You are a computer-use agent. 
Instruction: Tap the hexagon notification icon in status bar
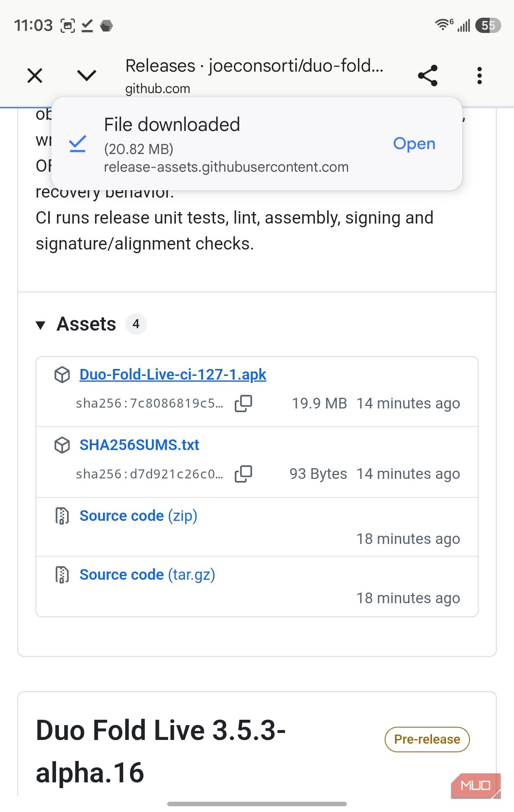(106, 26)
